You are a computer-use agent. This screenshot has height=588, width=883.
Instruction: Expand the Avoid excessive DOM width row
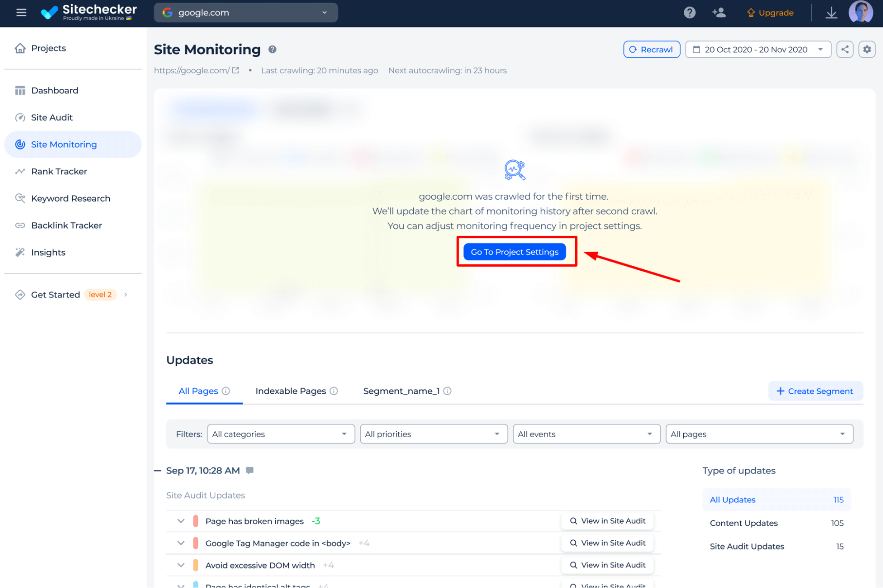point(181,565)
